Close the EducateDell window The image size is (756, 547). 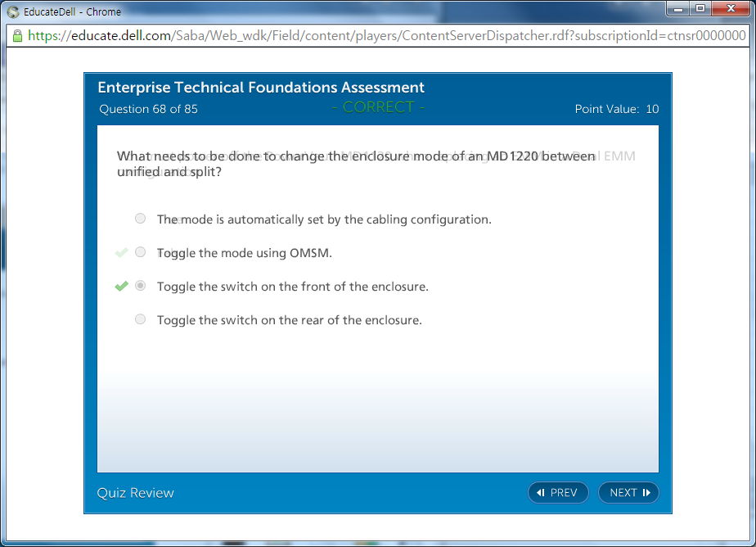pyautogui.click(x=730, y=9)
